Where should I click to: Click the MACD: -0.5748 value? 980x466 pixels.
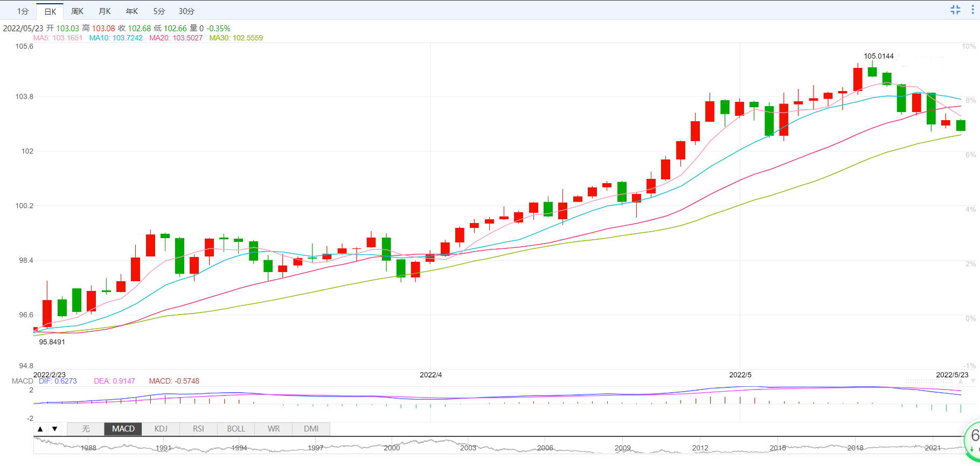[x=174, y=381]
